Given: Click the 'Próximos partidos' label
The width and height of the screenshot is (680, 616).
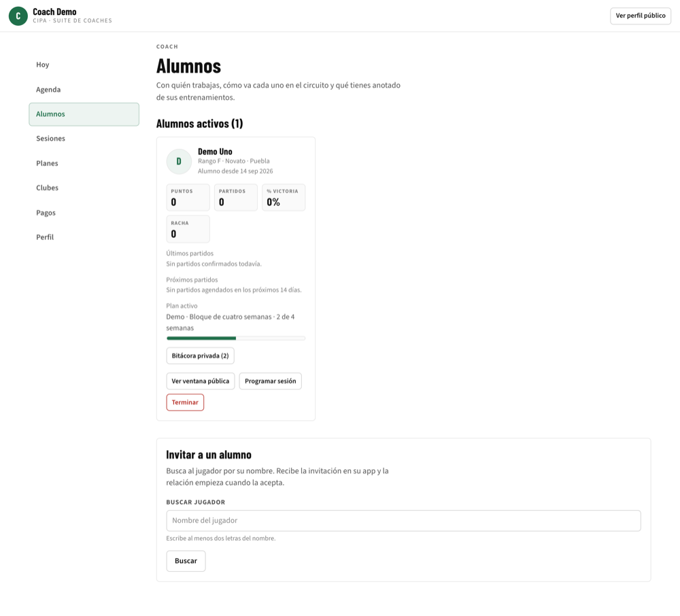Looking at the screenshot, I should coord(192,280).
